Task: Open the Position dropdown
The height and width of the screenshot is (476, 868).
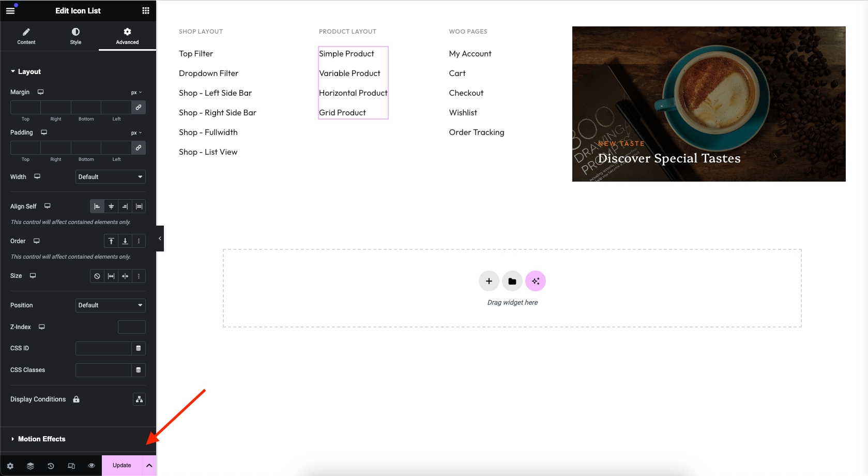Action: click(110, 305)
